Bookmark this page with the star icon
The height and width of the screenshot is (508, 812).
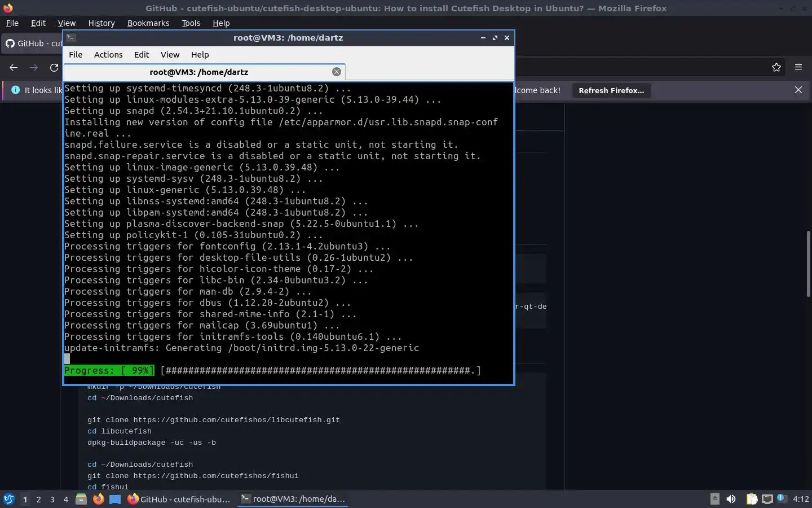point(776,67)
